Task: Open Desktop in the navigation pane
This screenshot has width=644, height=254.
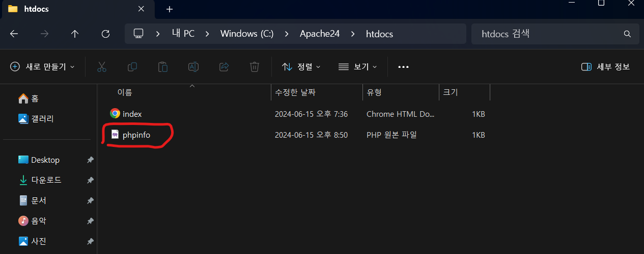Action: pyautogui.click(x=39, y=160)
